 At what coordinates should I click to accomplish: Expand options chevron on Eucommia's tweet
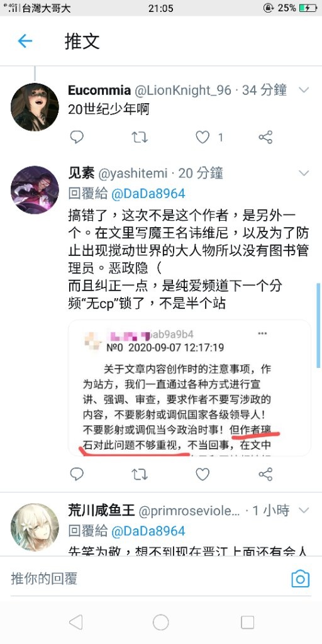[x=304, y=90]
